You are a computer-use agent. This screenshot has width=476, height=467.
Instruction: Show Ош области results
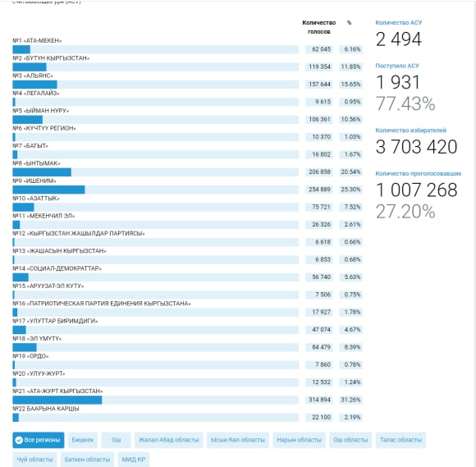(x=350, y=440)
